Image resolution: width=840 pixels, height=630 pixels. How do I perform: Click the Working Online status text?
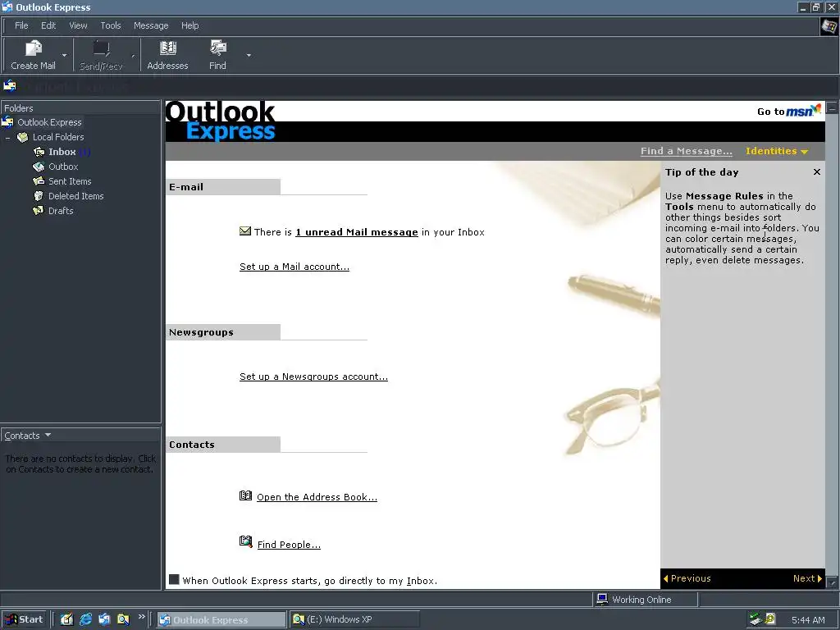click(641, 600)
